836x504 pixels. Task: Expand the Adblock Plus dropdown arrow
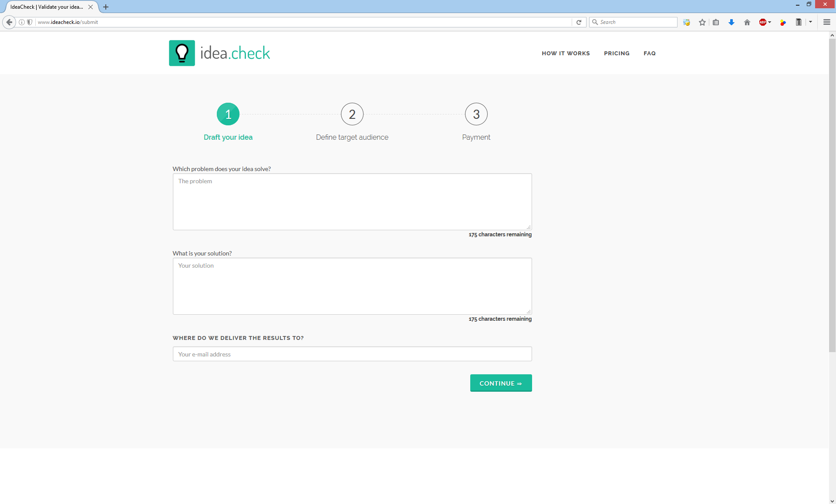(770, 22)
